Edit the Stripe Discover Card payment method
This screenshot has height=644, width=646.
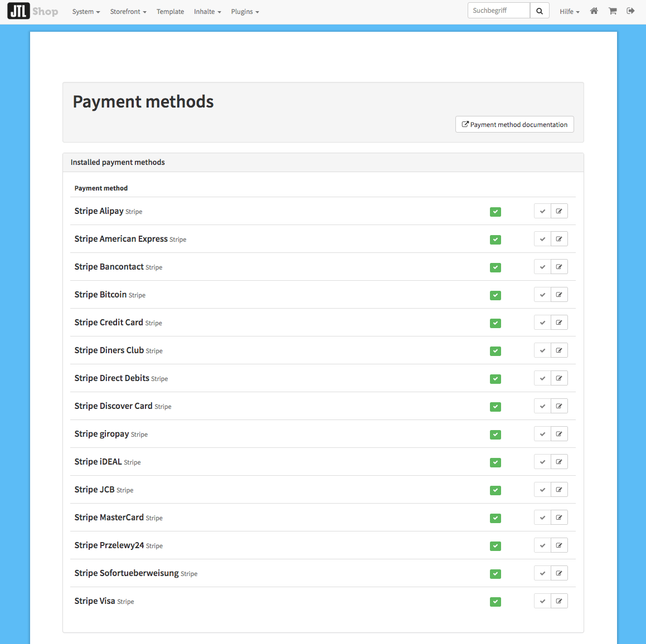coord(559,406)
